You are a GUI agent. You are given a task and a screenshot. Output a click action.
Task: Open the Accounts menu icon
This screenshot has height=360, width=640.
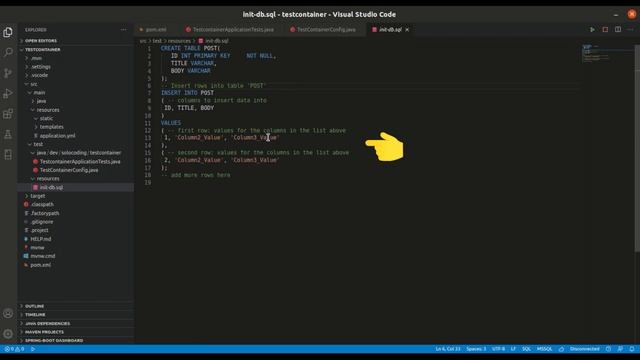tap(8, 313)
